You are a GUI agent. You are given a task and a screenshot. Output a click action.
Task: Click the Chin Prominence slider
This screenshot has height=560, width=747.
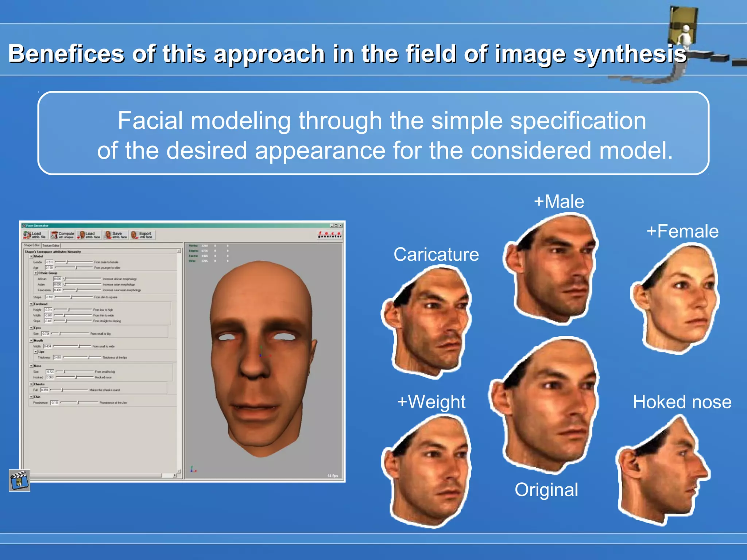pos(79,402)
